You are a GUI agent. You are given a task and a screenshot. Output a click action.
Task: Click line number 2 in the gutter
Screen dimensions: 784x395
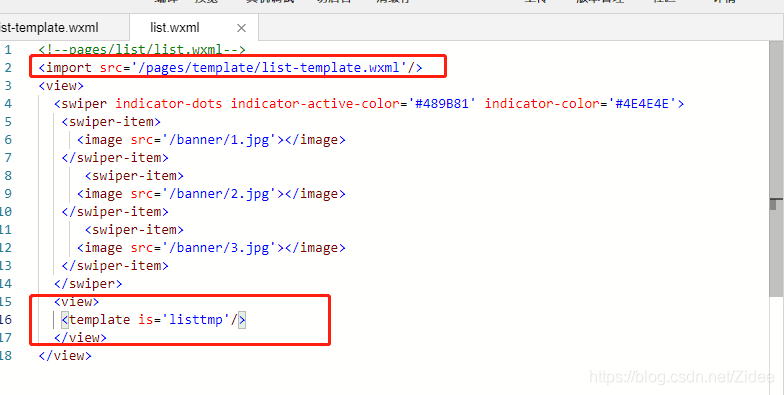coord(8,68)
